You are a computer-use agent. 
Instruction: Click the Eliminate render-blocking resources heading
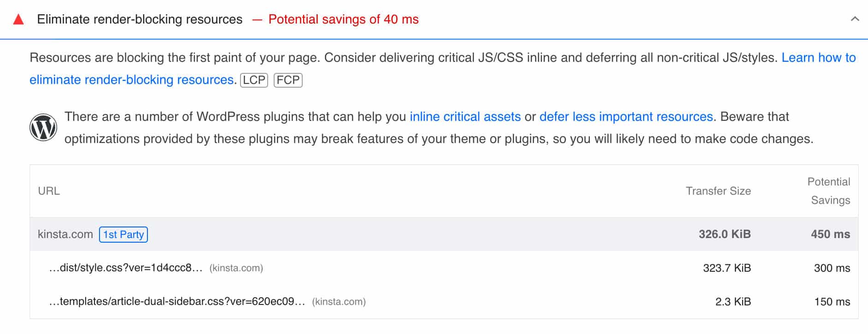click(140, 19)
